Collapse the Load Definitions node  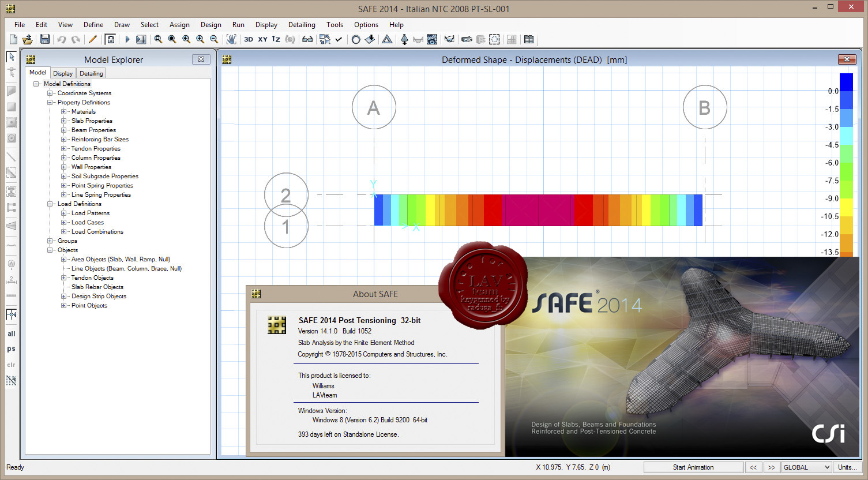[50, 204]
